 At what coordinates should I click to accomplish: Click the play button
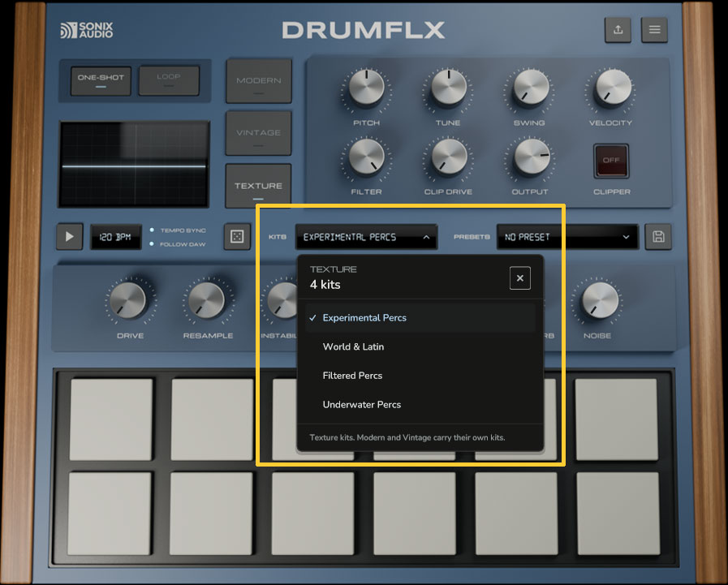coord(70,237)
